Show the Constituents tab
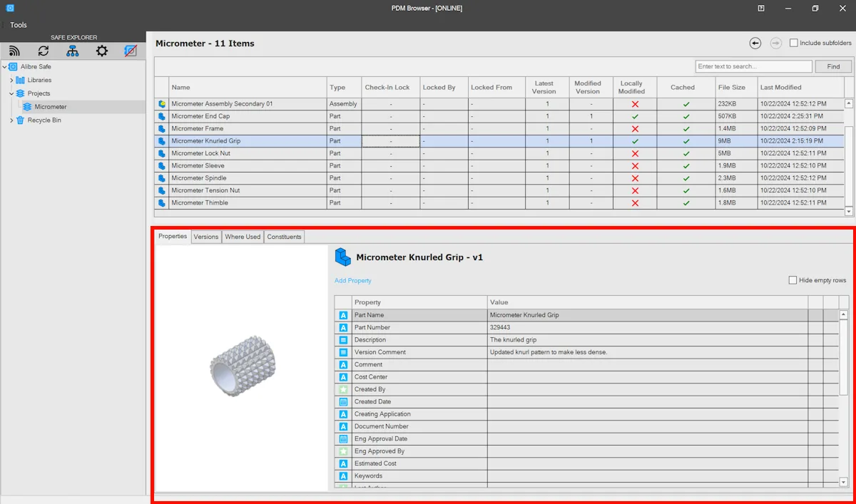 click(x=285, y=237)
